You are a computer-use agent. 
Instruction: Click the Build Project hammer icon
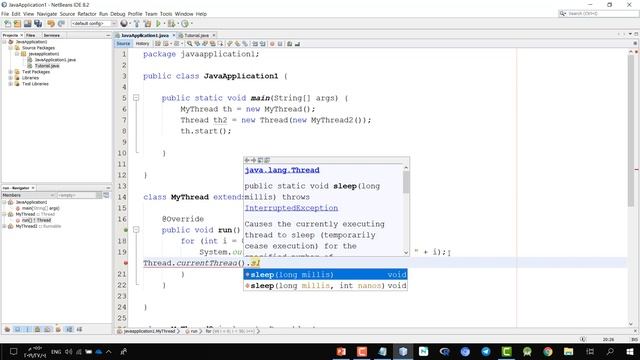pos(137,24)
